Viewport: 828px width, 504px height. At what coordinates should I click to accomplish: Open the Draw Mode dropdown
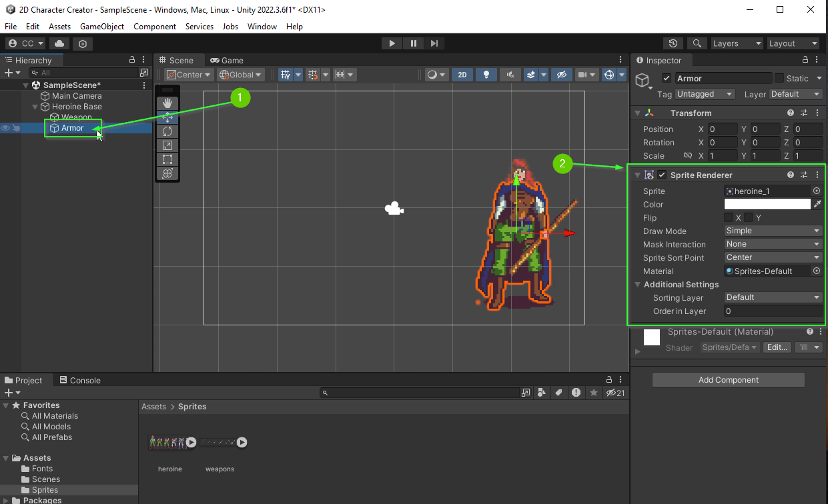[x=772, y=231]
